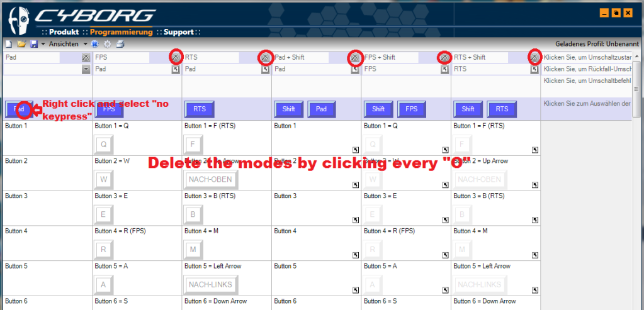This screenshot has height=310, width=644.
Task: Click fallback arrow icon in FPS + Shift column
Action: (444, 70)
